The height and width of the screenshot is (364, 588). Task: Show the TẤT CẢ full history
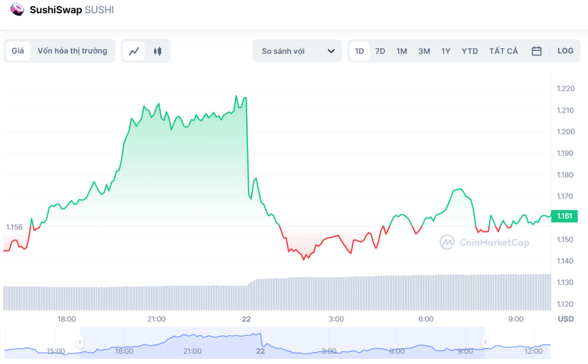pos(503,51)
